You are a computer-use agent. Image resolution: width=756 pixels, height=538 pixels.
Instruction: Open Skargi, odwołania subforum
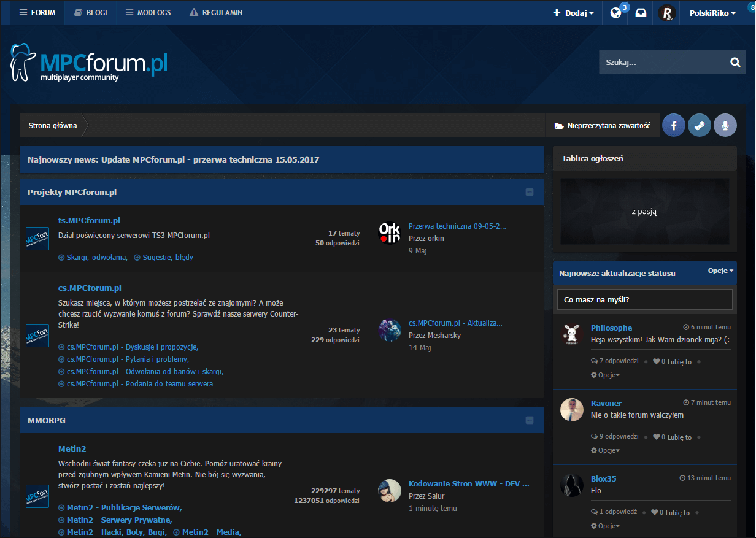(x=93, y=257)
